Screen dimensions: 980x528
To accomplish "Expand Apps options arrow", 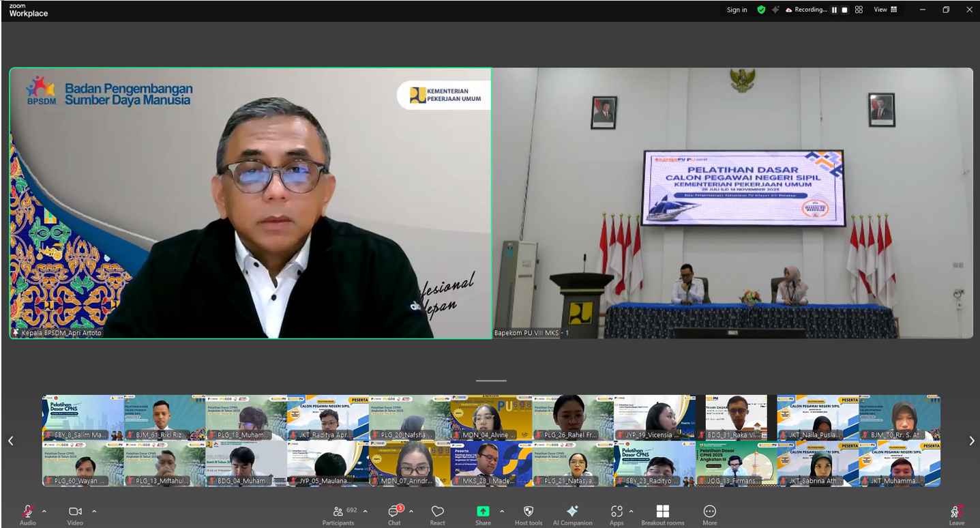I will click(631, 511).
